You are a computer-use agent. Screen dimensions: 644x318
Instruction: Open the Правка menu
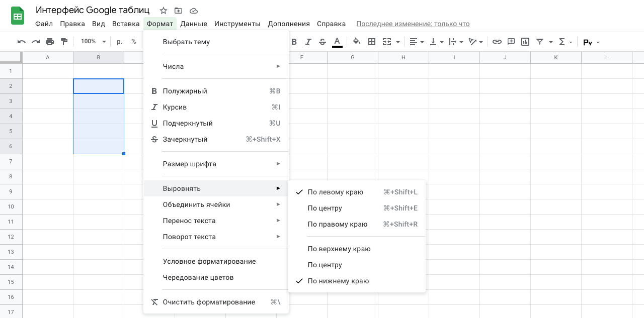click(x=72, y=24)
